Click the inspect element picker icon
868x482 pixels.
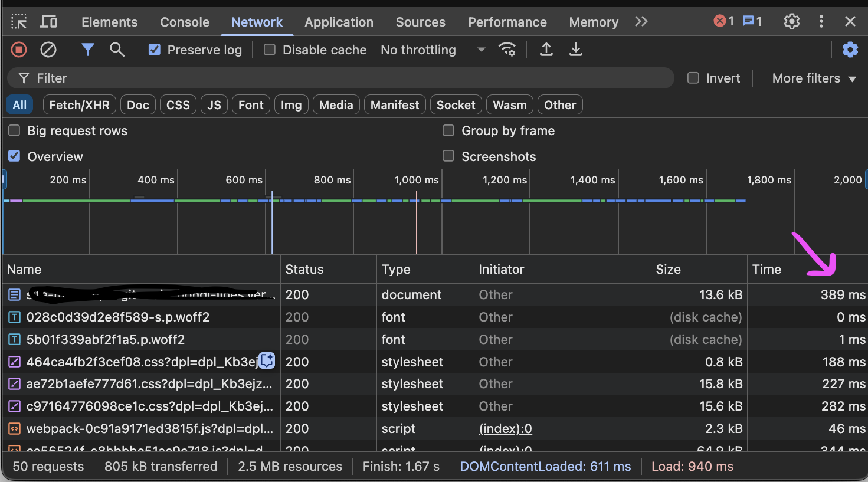coord(19,22)
